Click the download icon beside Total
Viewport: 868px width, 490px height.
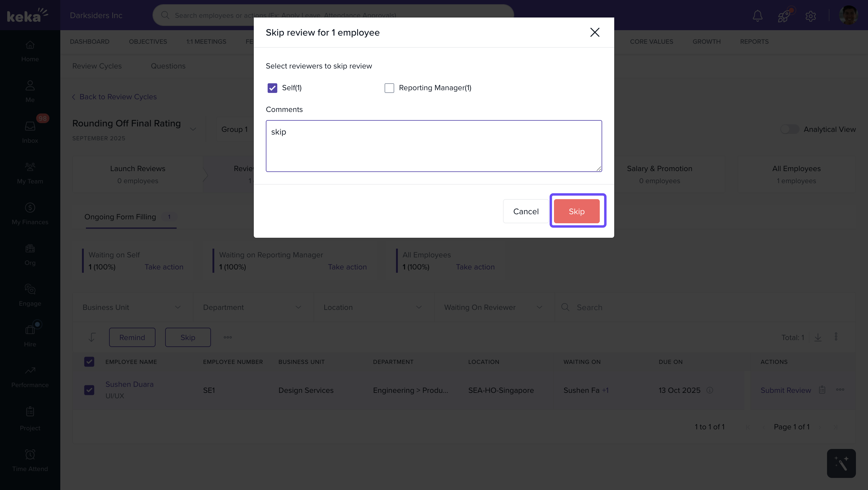pyautogui.click(x=818, y=337)
